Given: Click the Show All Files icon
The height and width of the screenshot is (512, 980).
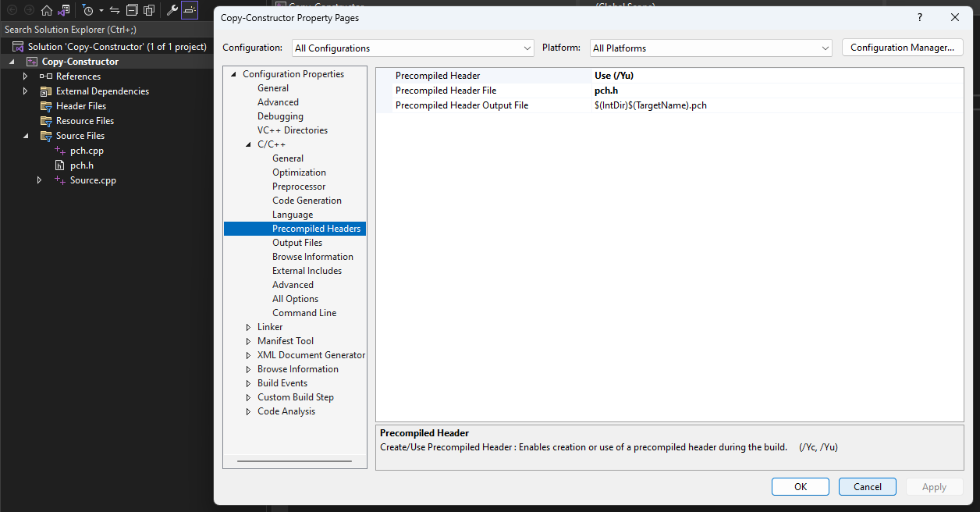Looking at the screenshot, I should pos(148,10).
